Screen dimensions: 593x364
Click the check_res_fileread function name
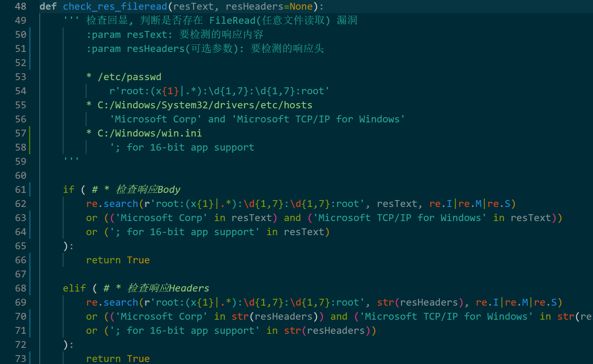(x=115, y=6)
